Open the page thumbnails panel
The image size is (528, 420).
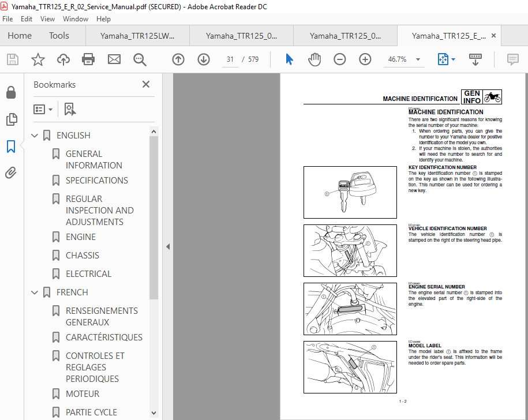[11, 119]
